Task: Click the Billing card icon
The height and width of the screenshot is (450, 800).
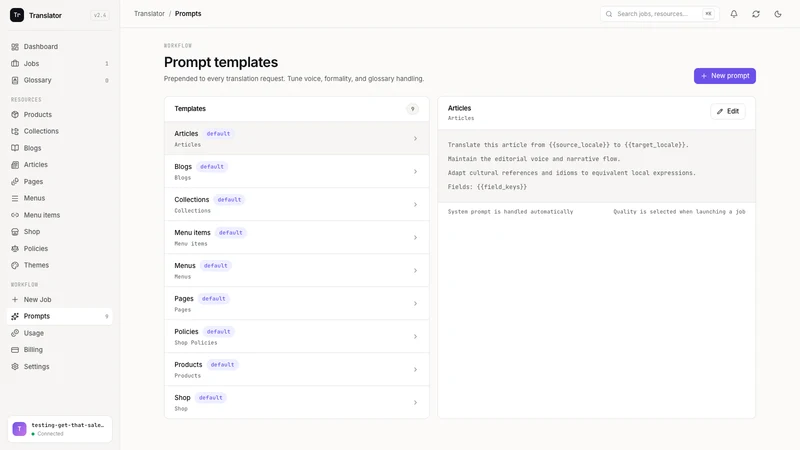Action: point(15,349)
